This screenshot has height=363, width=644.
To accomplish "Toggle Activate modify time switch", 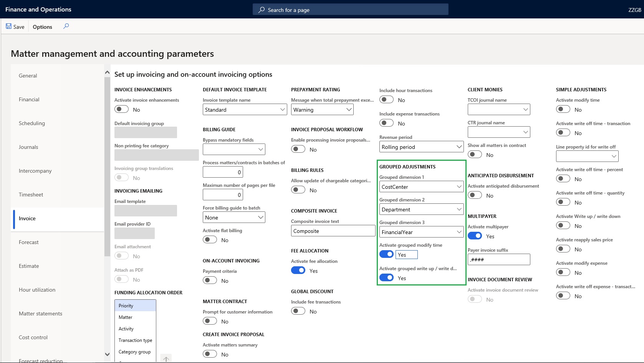I will (563, 109).
